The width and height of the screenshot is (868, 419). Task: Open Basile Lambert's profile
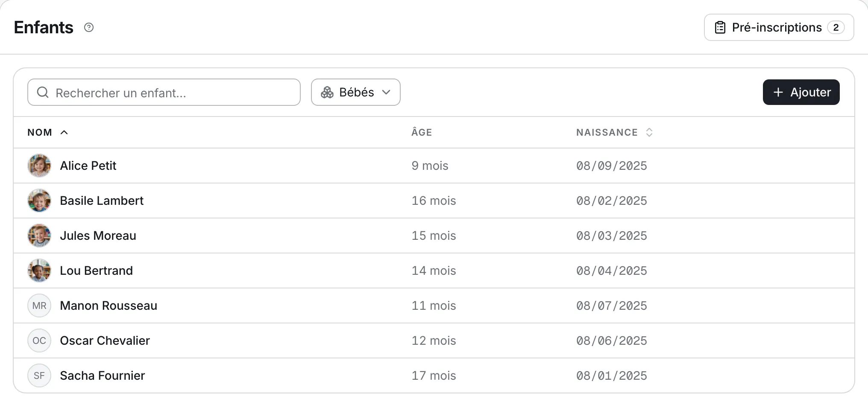[102, 201]
